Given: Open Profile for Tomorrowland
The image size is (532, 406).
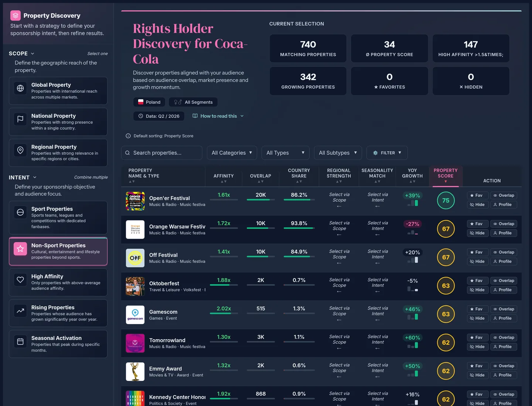Looking at the screenshot, I should [504, 347].
